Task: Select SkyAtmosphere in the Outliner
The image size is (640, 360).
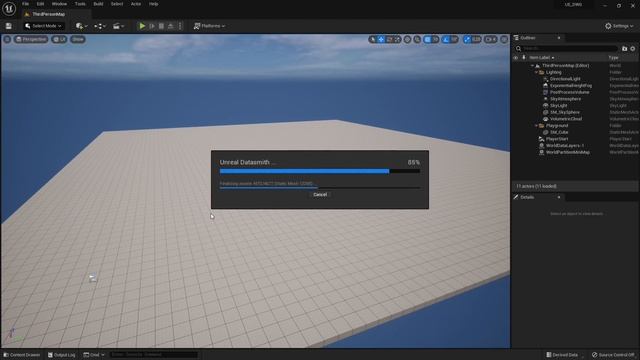Action: click(565, 99)
